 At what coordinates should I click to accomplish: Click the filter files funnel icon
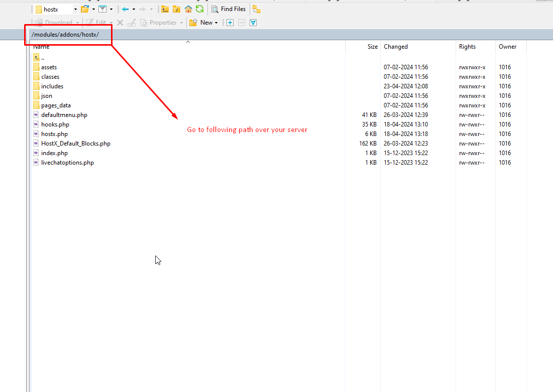102,9
